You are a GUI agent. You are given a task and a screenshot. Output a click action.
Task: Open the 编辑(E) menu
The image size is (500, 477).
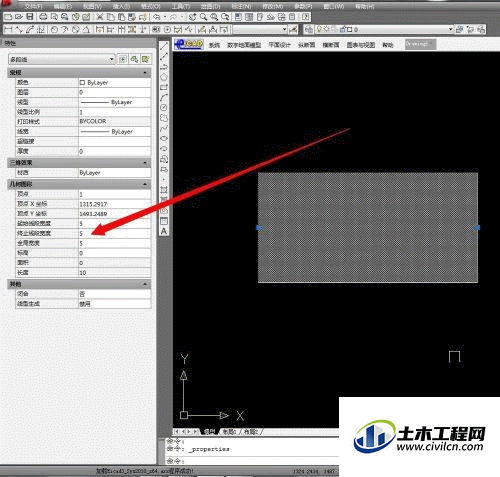[x=63, y=6]
